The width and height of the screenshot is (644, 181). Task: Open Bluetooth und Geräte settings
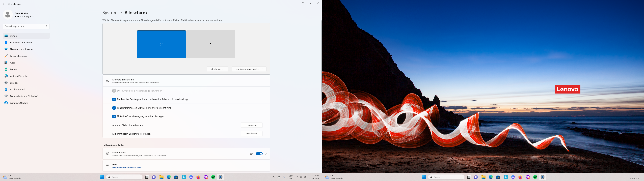tap(21, 43)
